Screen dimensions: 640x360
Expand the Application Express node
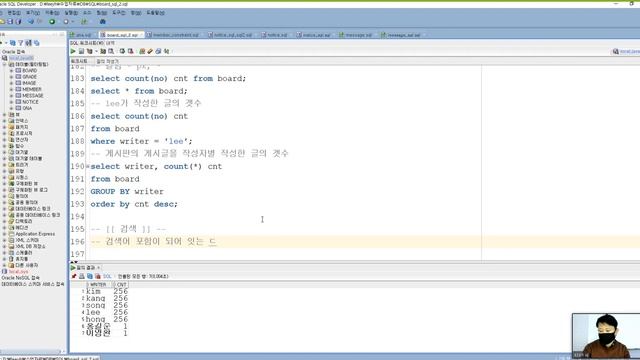click(x=5, y=234)
